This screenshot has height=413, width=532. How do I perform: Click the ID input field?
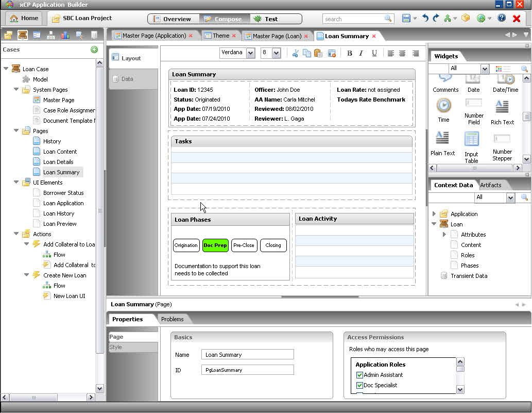[247, 370]
